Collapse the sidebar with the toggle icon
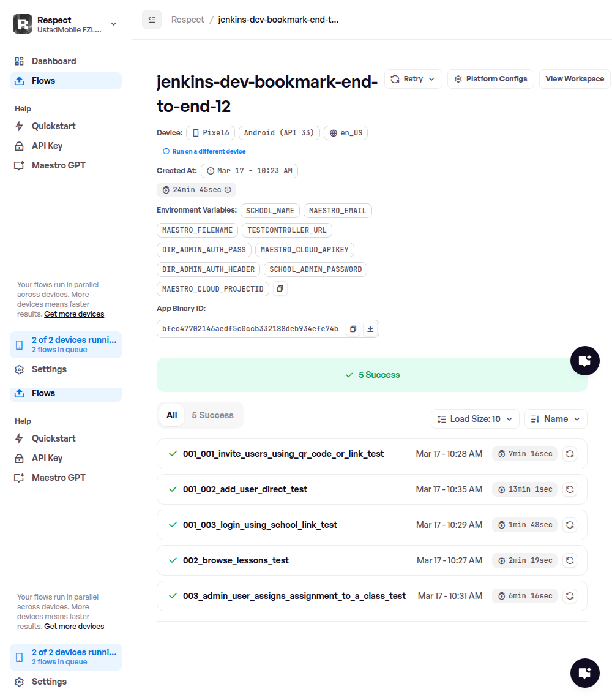 (152, 20)
